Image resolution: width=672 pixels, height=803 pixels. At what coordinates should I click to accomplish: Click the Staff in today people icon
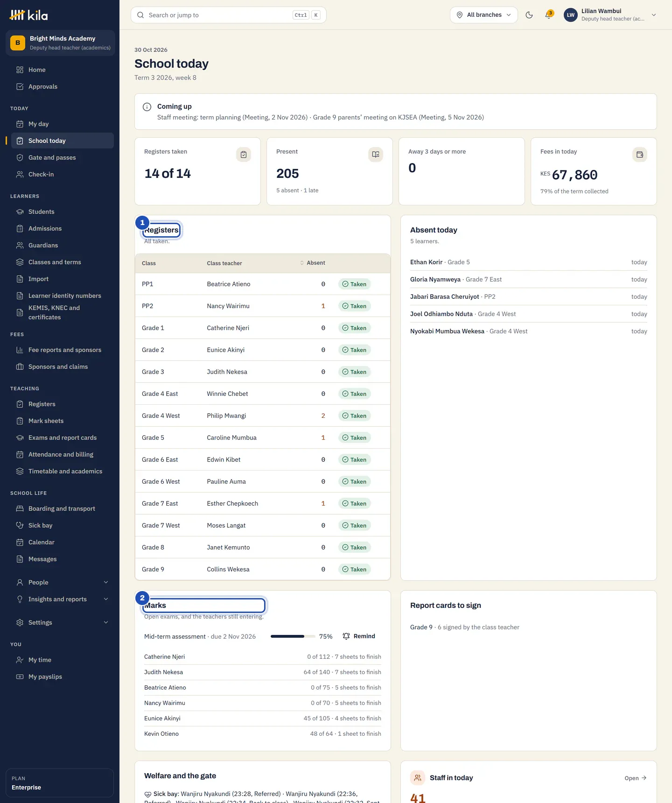click(418, 778)
